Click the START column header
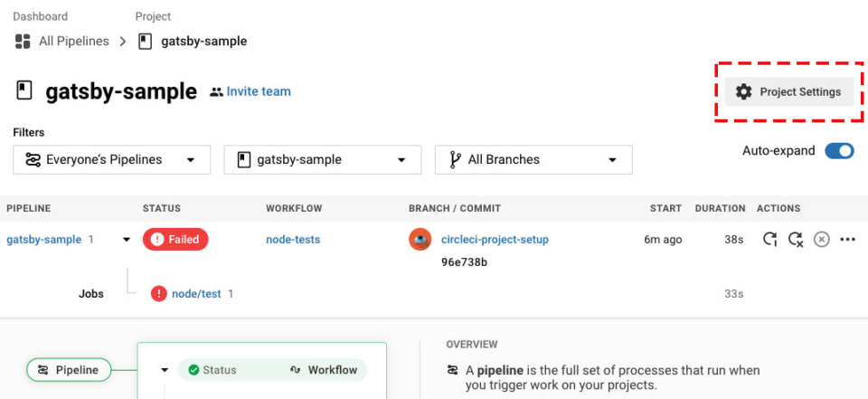Image resolution: width=868 pixels, height=399 pixels. [x=666, y=208]
